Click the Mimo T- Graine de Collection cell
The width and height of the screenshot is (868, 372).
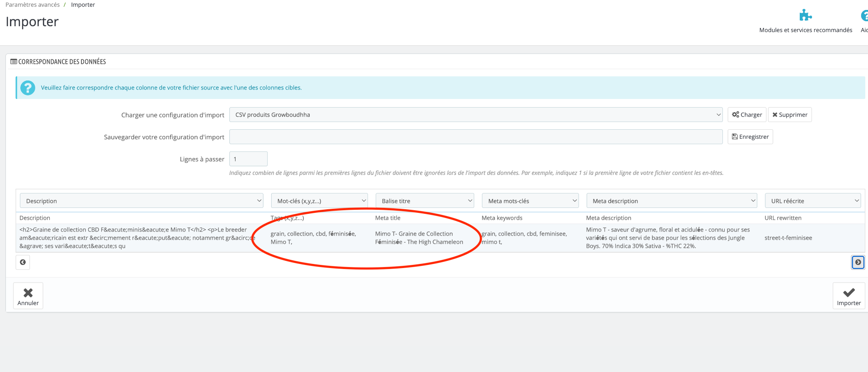(419, 238)
